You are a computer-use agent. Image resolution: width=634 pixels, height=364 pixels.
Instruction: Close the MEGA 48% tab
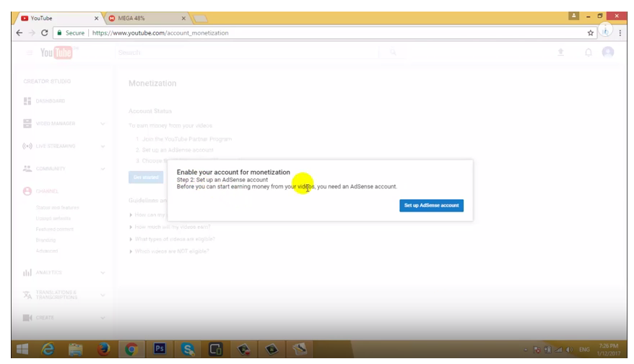click(183, 18)
